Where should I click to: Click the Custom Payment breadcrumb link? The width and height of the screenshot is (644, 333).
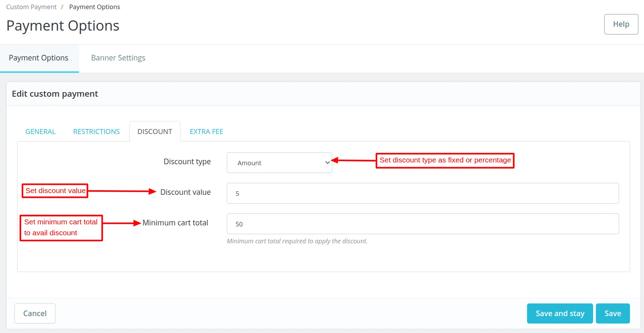click(31, 7)
